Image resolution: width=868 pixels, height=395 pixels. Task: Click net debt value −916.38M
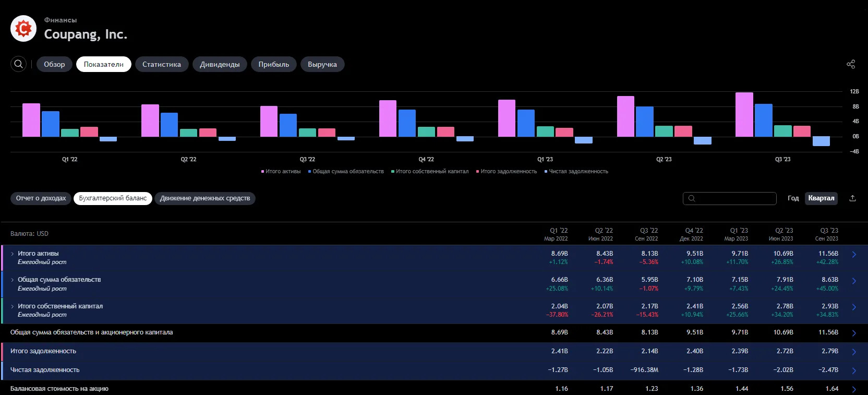[644, 370]
